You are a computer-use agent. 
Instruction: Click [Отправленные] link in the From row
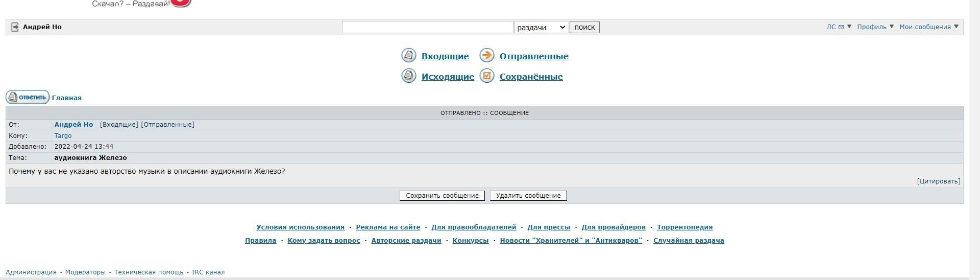(x=167, y=125)
